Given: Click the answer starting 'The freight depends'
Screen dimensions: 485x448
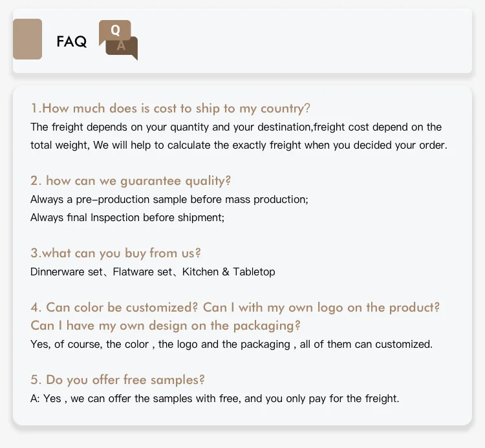Looking at the screenshot, I should pyautogui.click(x=236, y=127).
